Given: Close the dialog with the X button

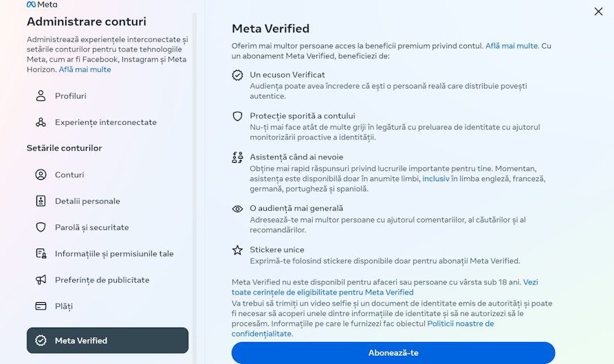Looking at the screenshot, I should tap(598, 12).
